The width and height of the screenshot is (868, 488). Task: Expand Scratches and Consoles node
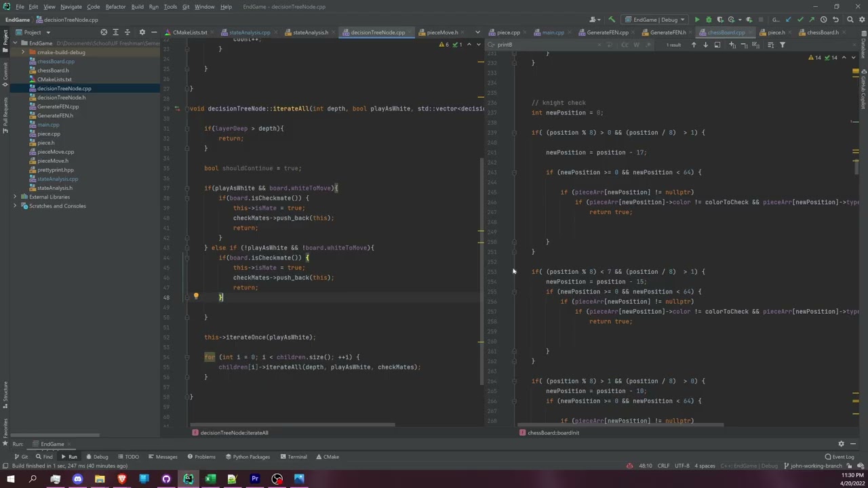[x=15, y=206]
